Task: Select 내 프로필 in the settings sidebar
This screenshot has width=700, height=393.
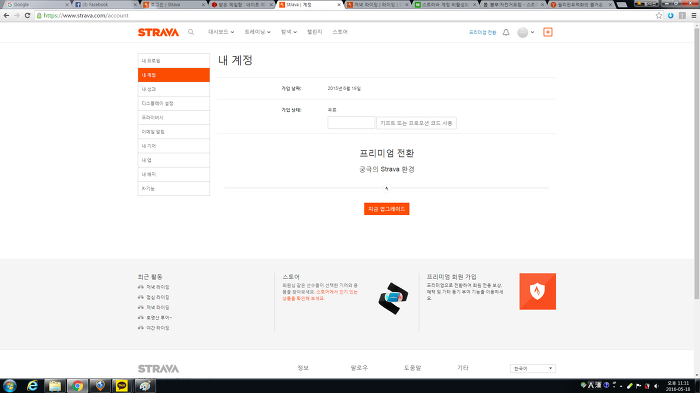Action: [x=174, y=61]
